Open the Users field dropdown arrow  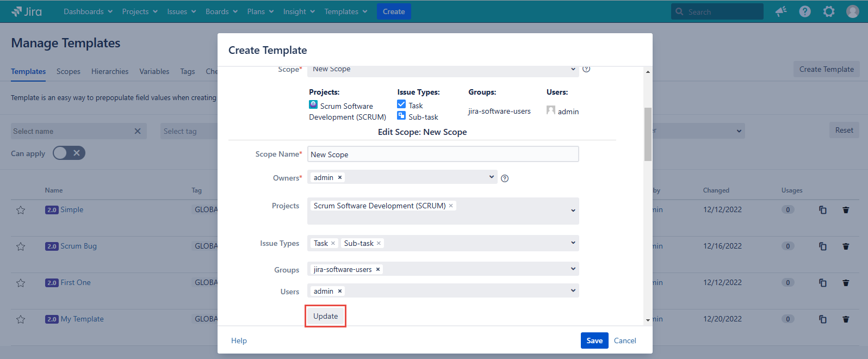[573, 290]
